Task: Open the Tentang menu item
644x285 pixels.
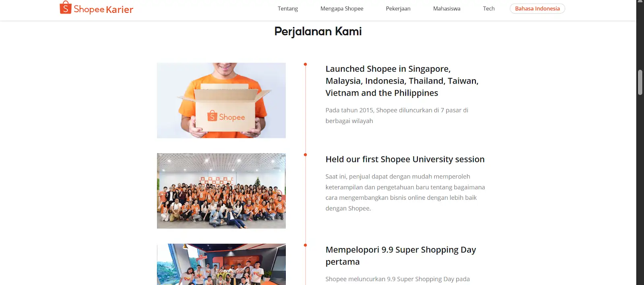Action: tap(288, 8)
